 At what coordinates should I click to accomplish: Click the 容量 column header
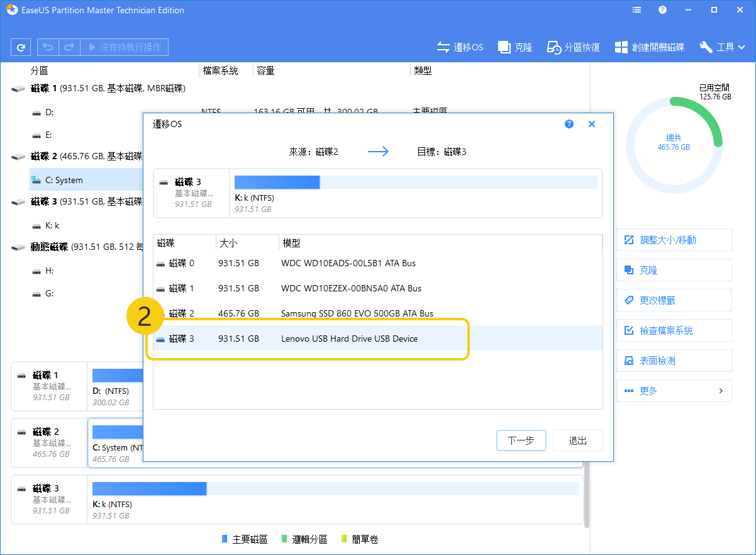[x=265, y=71]
